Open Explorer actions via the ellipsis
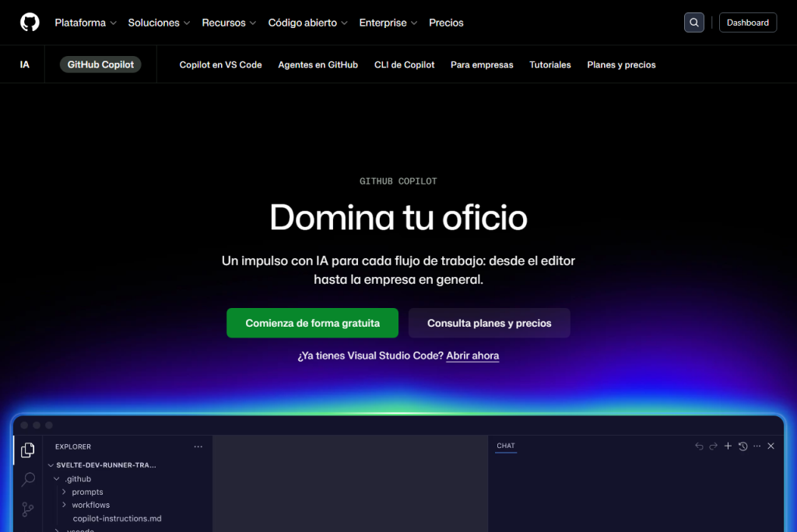Image resolution: width=797 pixels, height=532 pixels. pyautogui.click(x=198, y=446)
